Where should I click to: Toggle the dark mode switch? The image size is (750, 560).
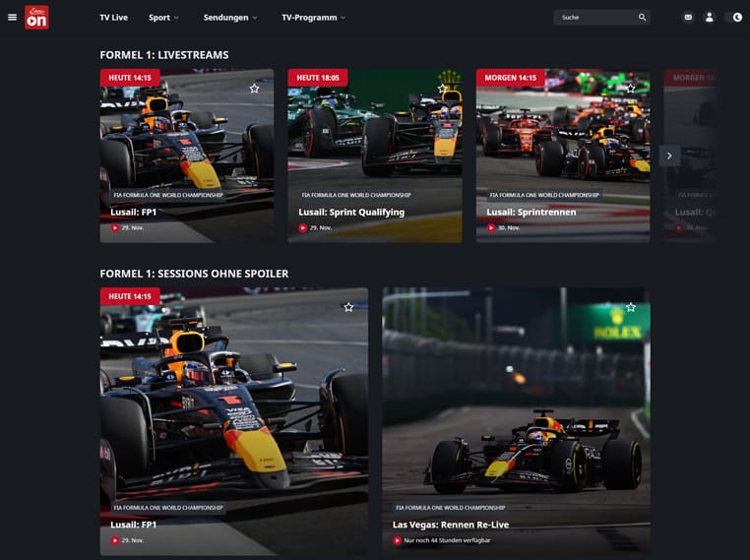click(733, 17)
